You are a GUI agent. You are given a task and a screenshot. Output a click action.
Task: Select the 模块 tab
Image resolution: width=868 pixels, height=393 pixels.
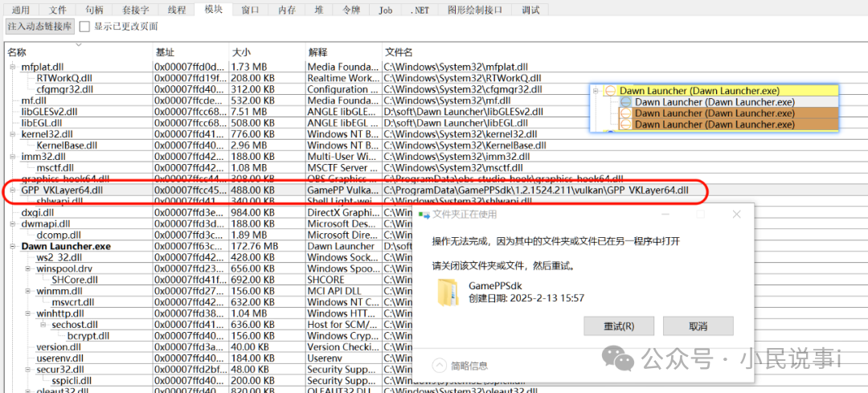click(x=213, y=9)
